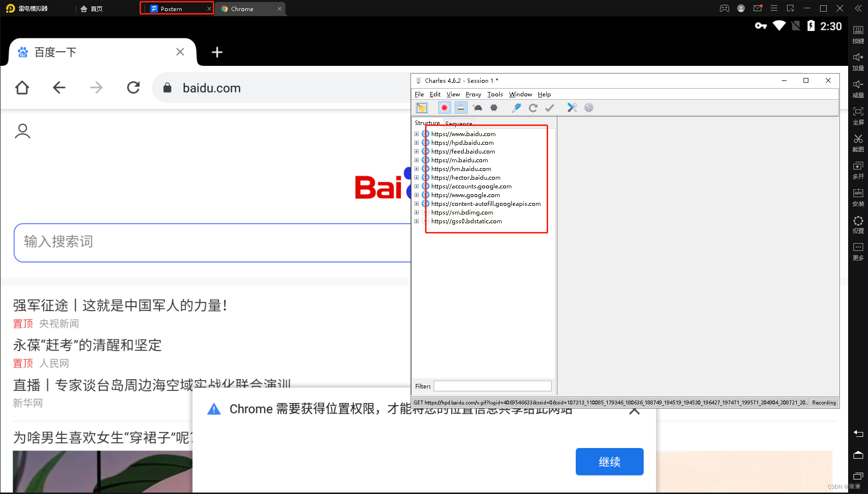Focus the Baidu search box 输入搜索词
868x494 pixels.
[x=212, y=243]
